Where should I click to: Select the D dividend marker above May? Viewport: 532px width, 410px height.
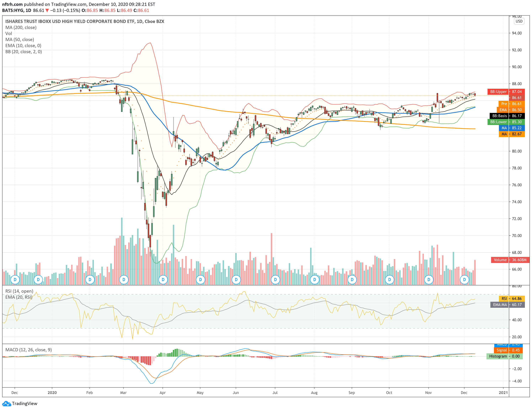tap(200, 280)
